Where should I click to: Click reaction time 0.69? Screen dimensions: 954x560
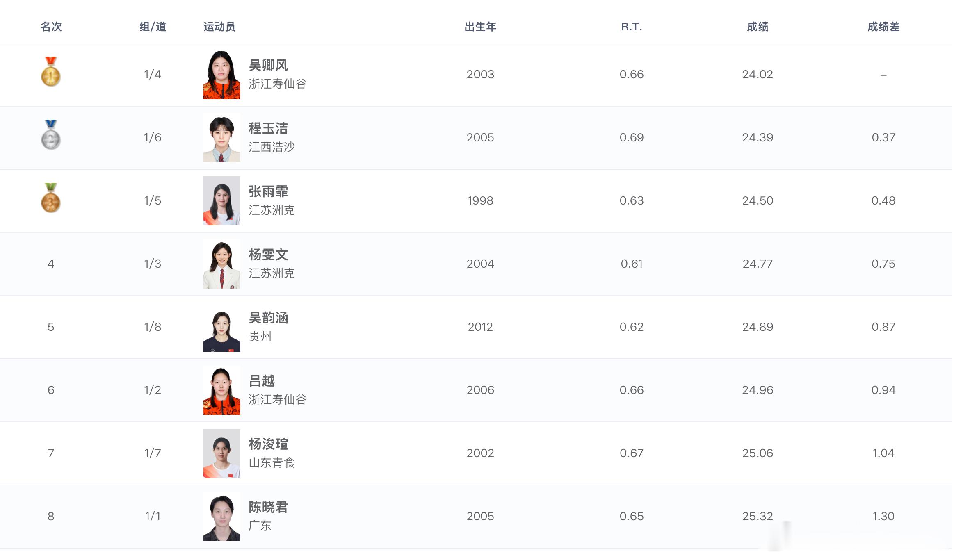632,138
